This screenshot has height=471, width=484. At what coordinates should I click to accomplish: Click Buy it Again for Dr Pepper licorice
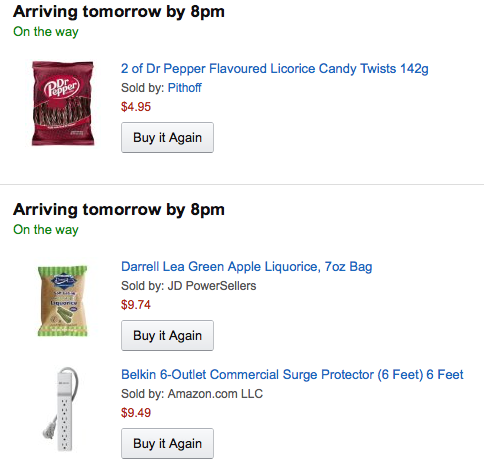pyautogui.click(x=167, y=138)
